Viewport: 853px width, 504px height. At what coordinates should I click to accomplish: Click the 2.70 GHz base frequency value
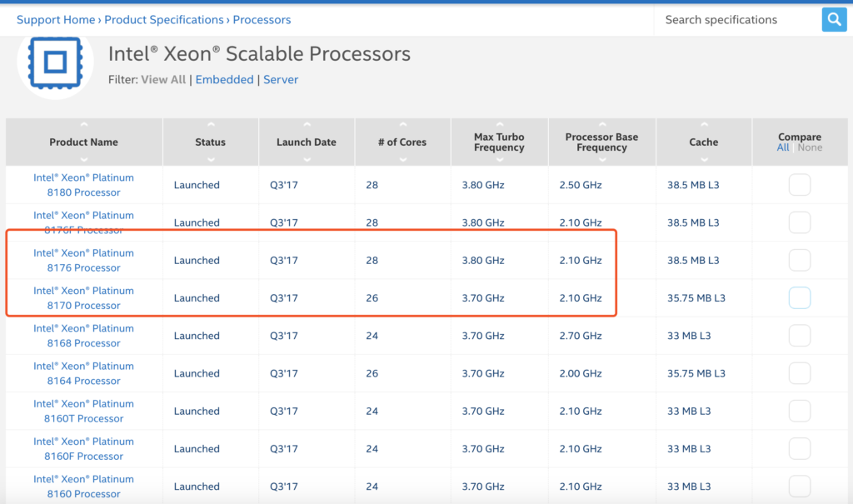pos(581,335)
